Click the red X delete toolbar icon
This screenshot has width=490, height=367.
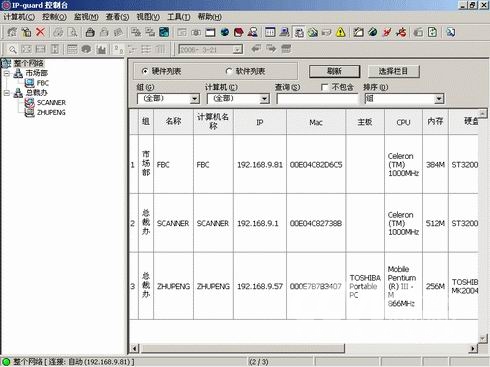[40, 32]
